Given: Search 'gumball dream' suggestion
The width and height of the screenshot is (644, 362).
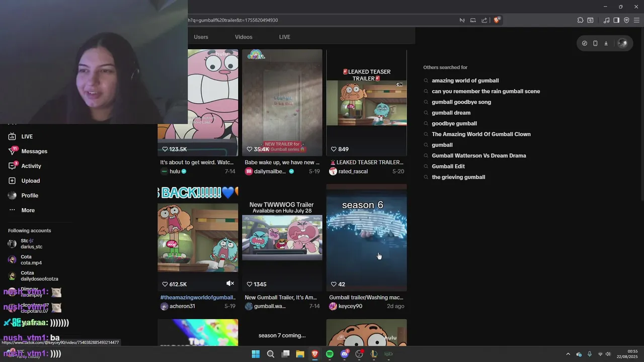Looking at the screenshot, I should (x=451, y=113).
